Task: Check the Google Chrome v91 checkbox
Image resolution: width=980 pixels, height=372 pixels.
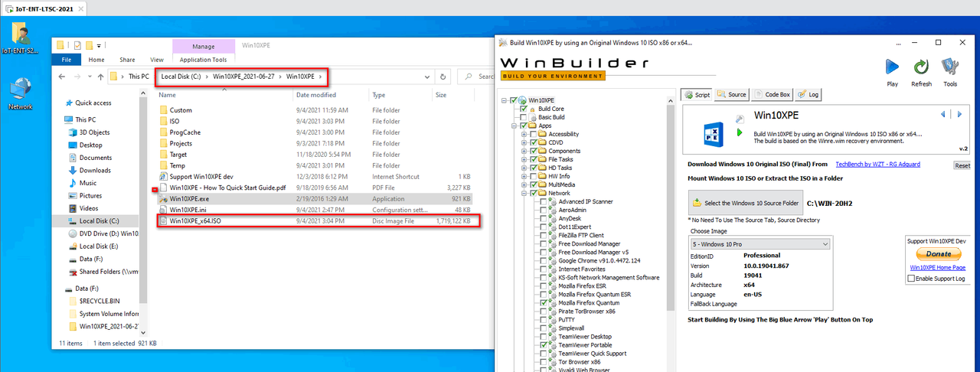Action: click(543, 261)
